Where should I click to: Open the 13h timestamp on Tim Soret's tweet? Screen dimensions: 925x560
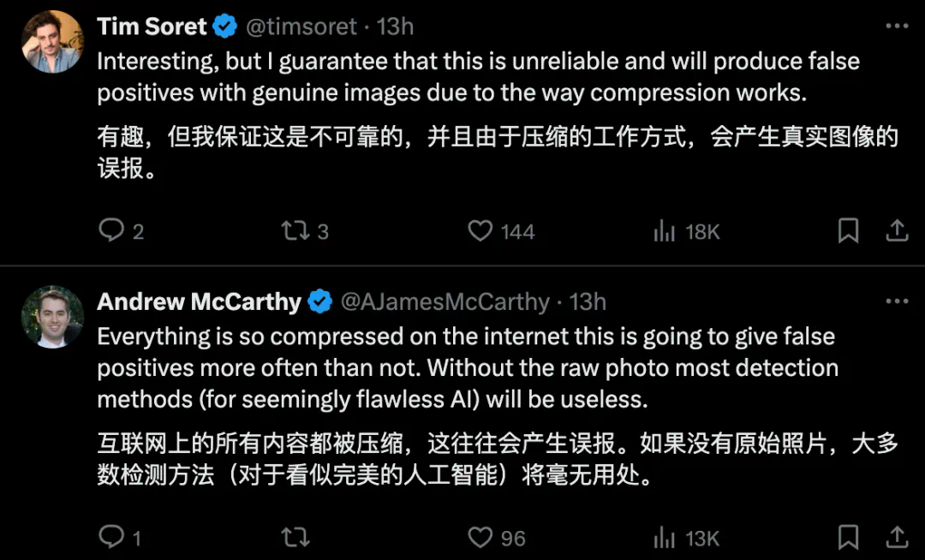pyautogui.click(x=395, y=27)
